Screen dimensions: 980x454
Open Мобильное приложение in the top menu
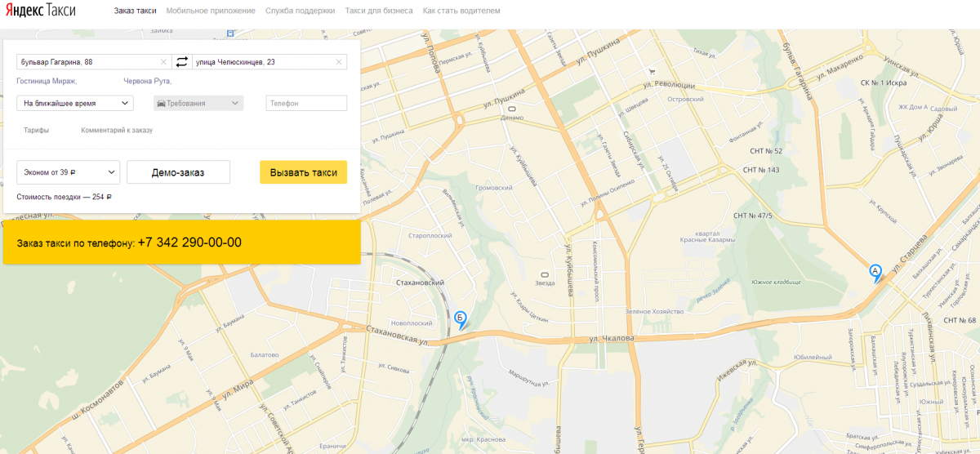tap(211, 11)
